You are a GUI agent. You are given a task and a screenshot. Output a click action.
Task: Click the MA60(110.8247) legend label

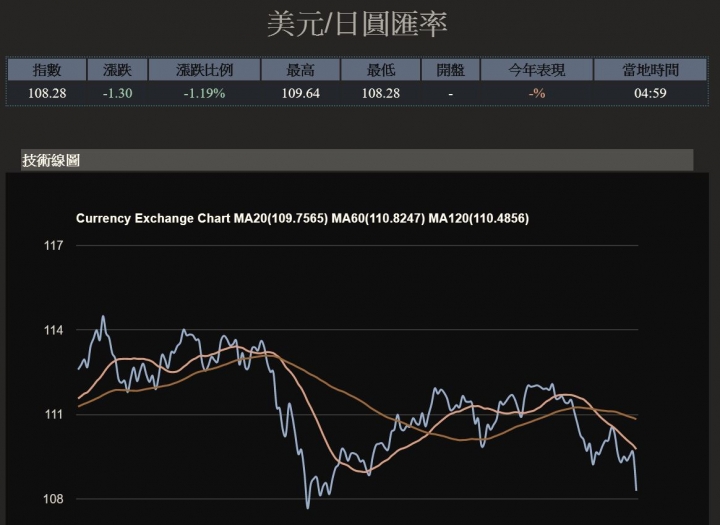[x=378, y=218]
